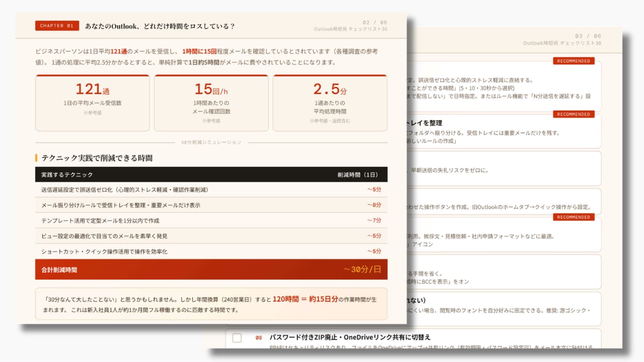
Task: Select the 15回/h mail check stat card
Action: [211, 103]
